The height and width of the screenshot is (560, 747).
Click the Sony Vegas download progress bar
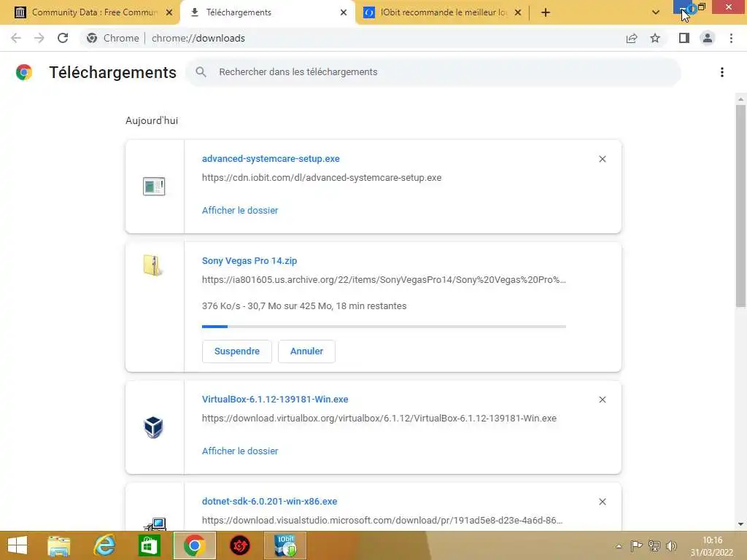coord(384,327)
